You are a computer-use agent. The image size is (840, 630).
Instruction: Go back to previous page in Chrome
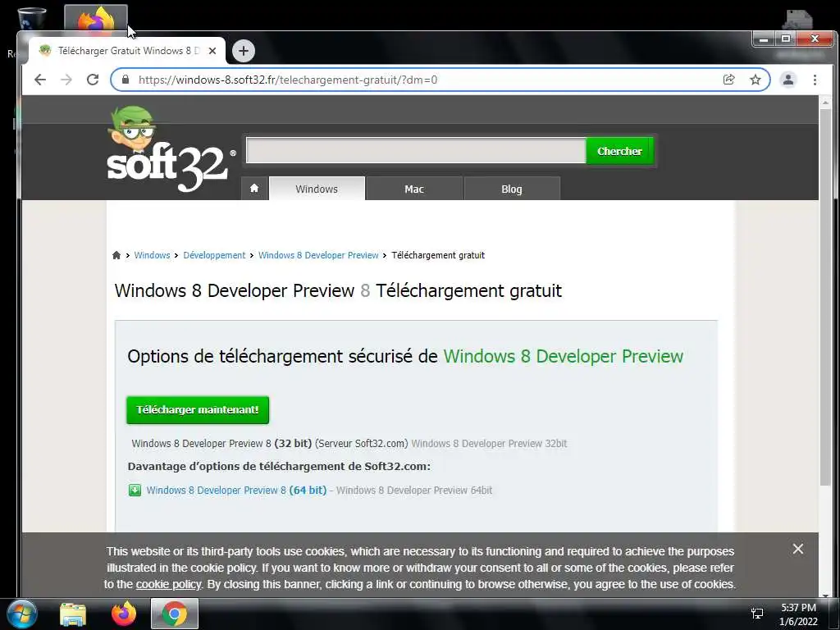(x=40, y=80)
